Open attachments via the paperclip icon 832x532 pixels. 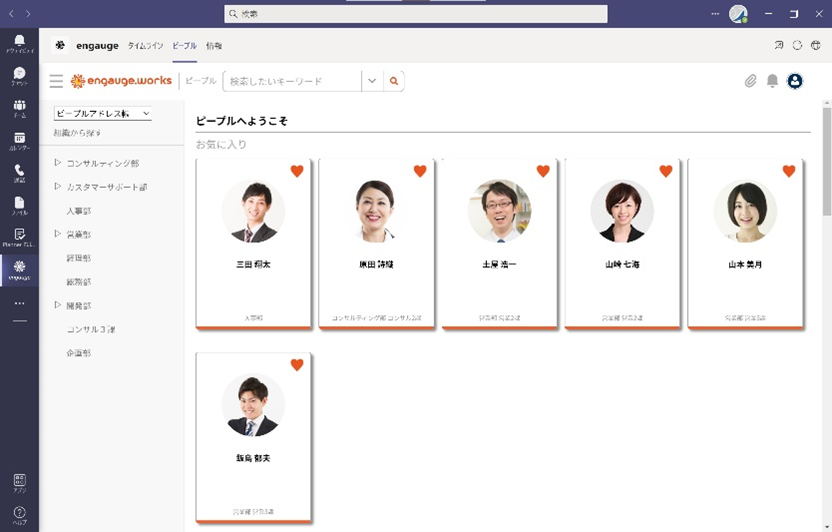(x=750, y=81)
